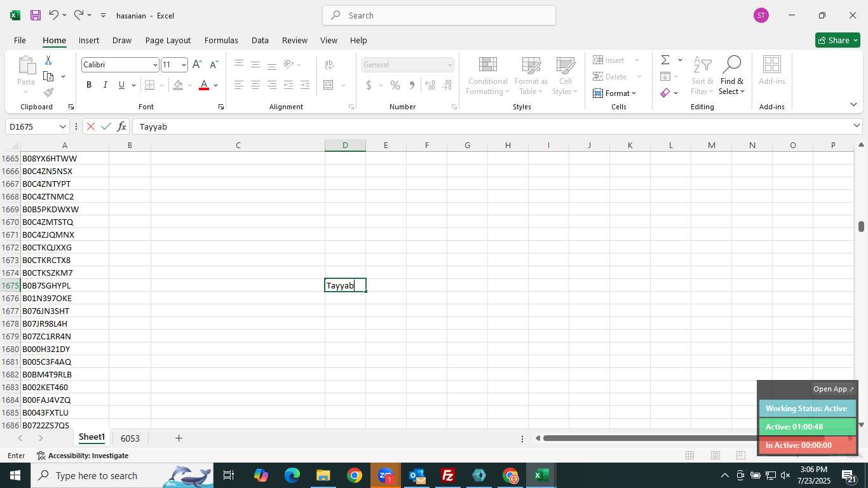Cancel the cell entry with X icon
Image resolution: width=868 pixels, height=488 pixels.
pyautogui.click(x=91, y=126)
